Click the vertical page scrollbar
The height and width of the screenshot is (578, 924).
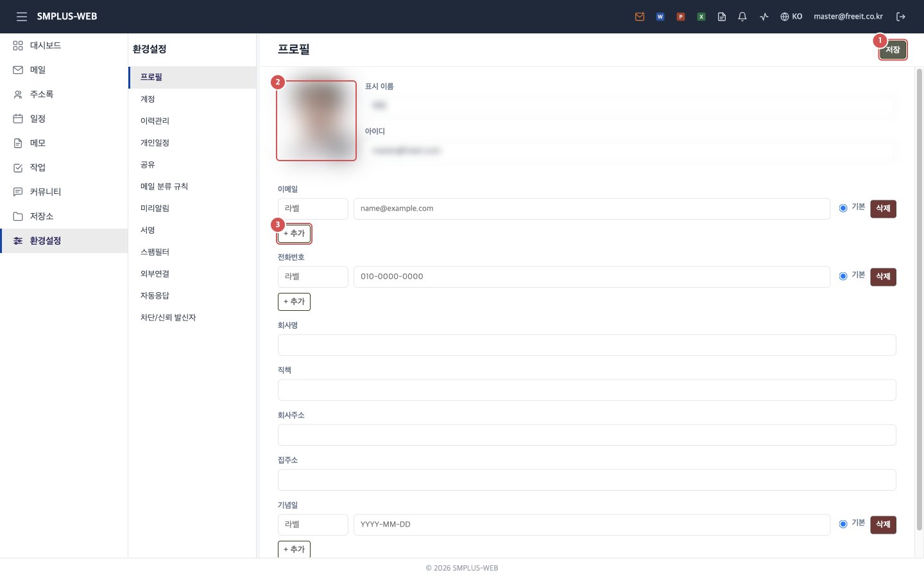tap(920, 299)
